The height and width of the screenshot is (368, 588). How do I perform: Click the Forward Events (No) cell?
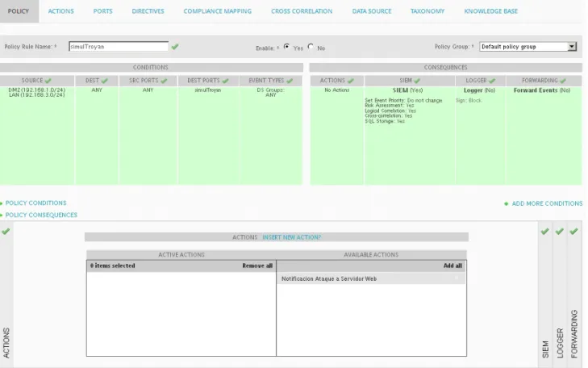pos(542,90)
